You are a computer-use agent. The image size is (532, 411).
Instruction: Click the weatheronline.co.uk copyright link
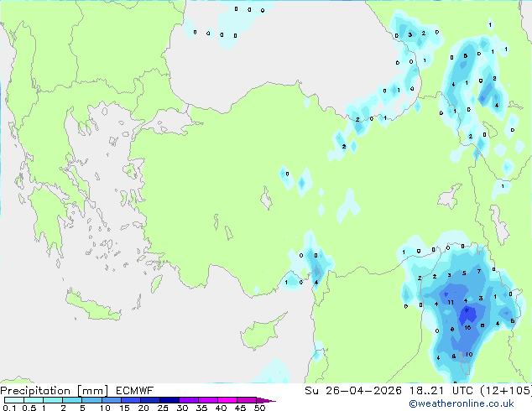pos(462,403)
